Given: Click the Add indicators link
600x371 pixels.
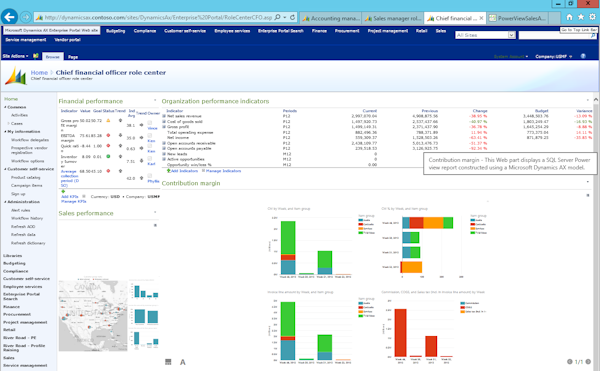Looking at the screenshot, I should pos(184,171).
